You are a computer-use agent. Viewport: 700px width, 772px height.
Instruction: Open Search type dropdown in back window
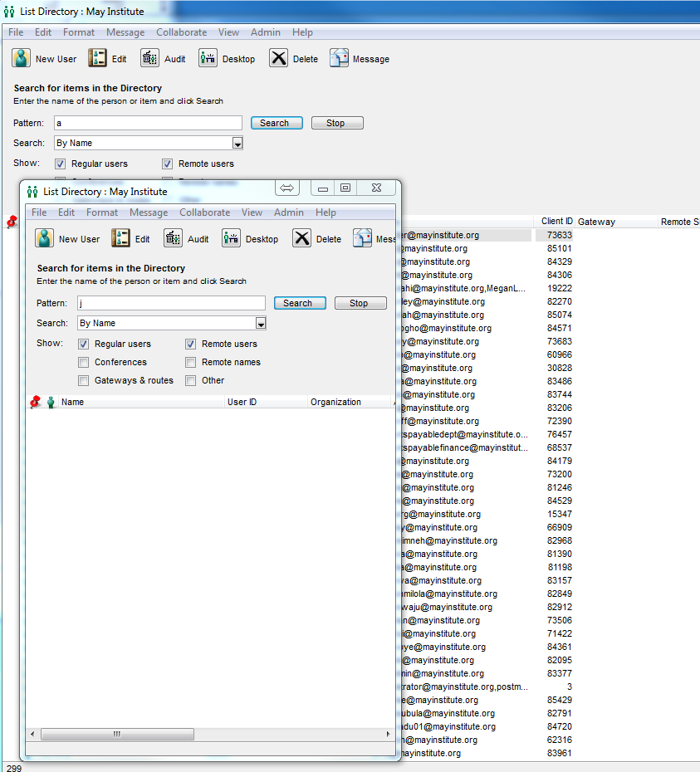click(x=237, y=144)
